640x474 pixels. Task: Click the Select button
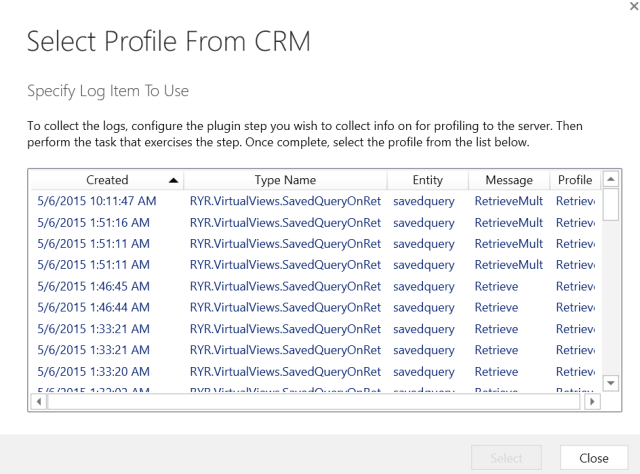click(506, 458)
